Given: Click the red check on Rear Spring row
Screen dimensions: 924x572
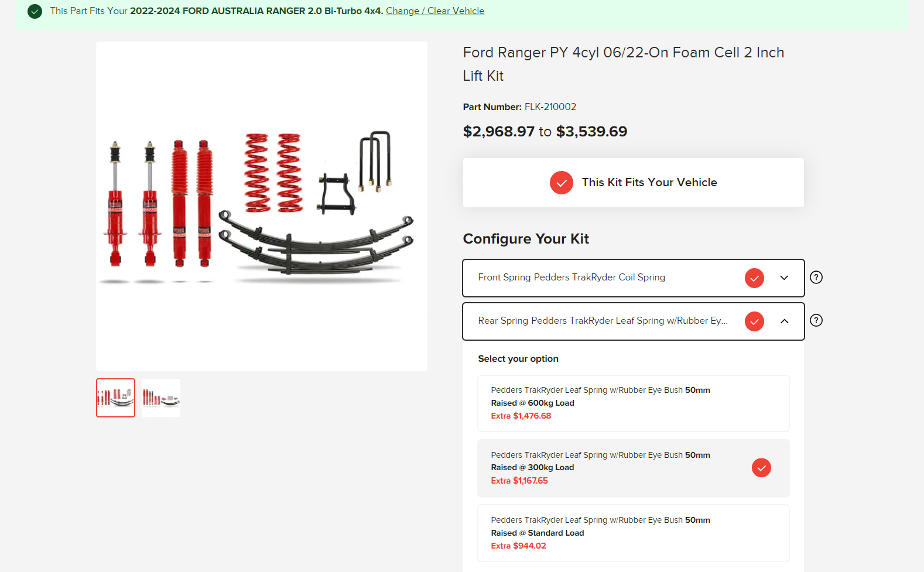Looking at the screenshot, I should (x=754, y=321).
